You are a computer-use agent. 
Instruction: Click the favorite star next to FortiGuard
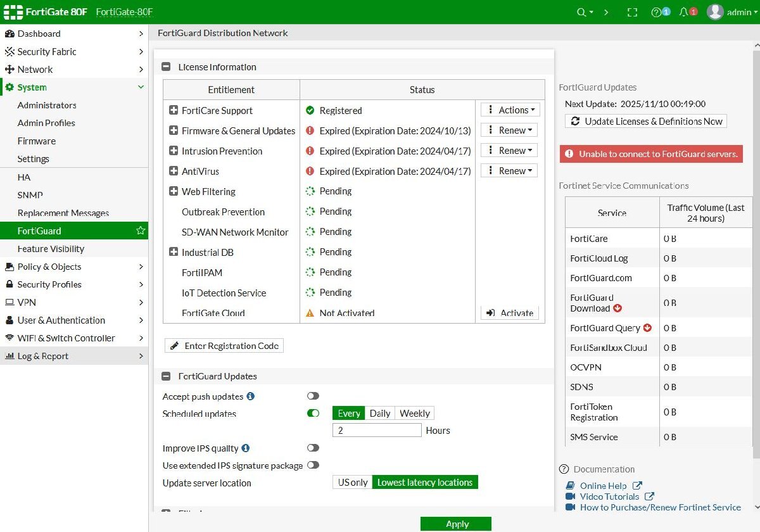point(141,231)
